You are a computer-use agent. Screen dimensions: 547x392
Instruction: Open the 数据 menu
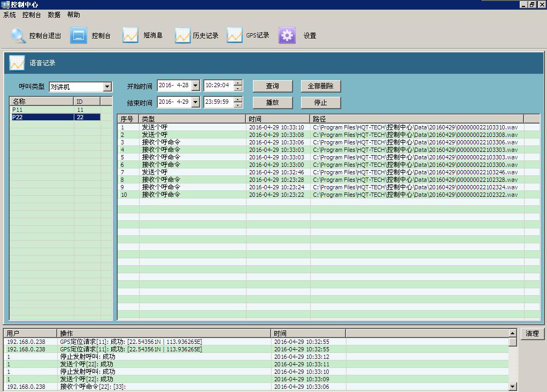[54, 14]
